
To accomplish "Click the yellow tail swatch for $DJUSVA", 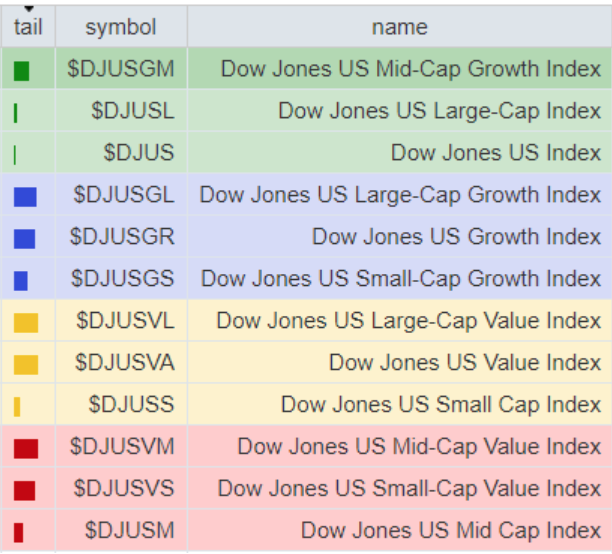I will point(26,365).
